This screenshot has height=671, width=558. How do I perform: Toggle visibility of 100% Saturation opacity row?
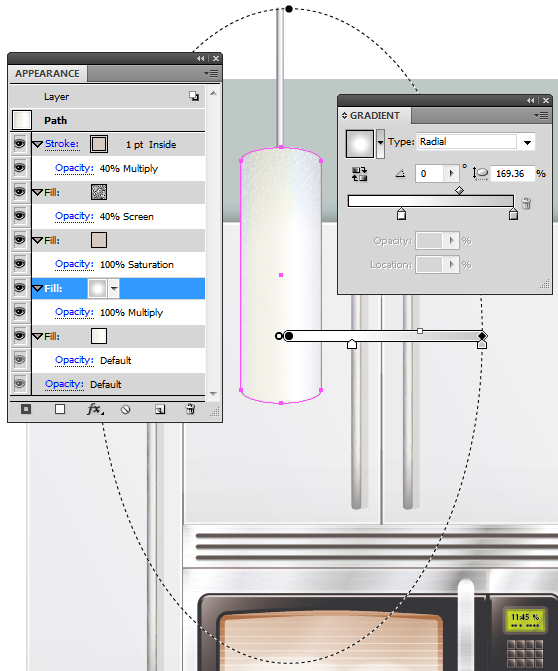[20, 264]
